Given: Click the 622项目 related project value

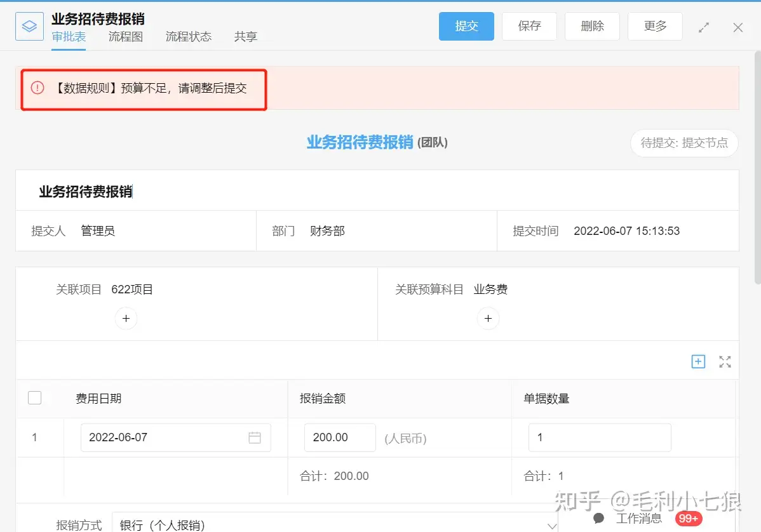Looking at the screenshot, I should (x=132, y=289).
